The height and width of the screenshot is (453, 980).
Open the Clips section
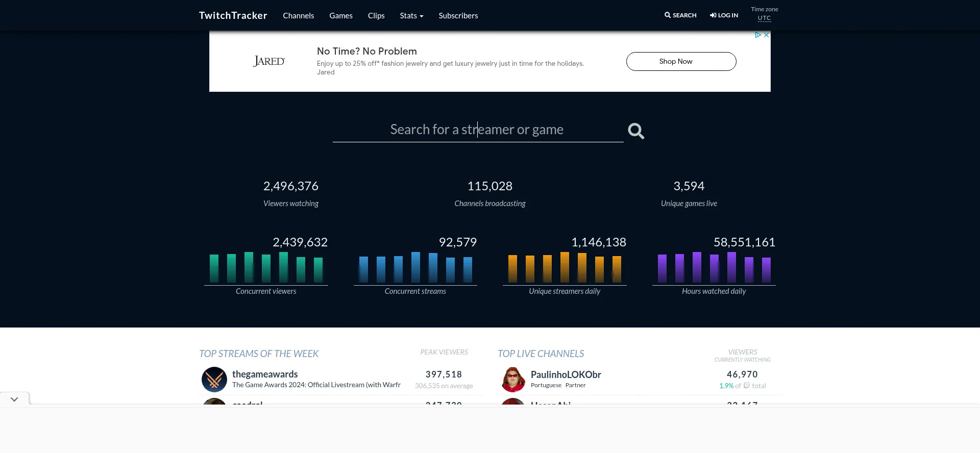(376, 16)
